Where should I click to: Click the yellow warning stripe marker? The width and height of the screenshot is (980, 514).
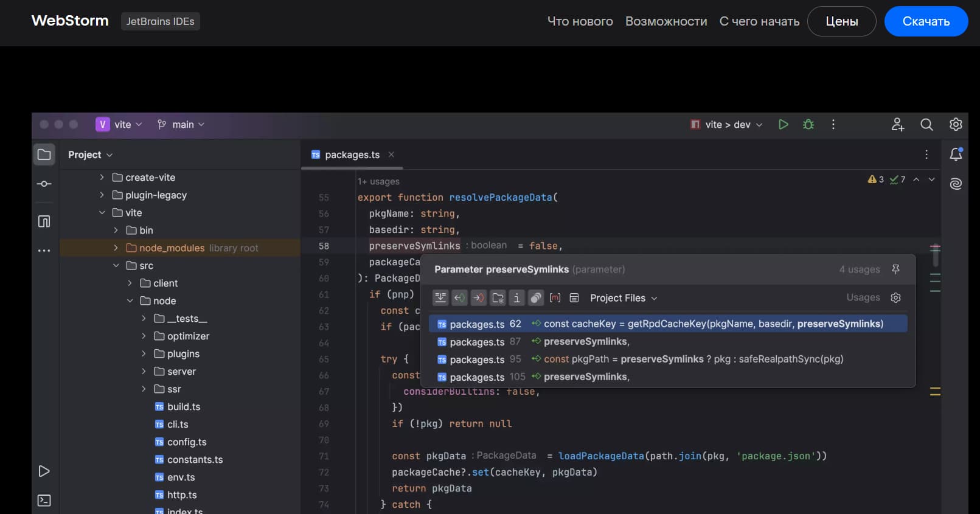935,391
